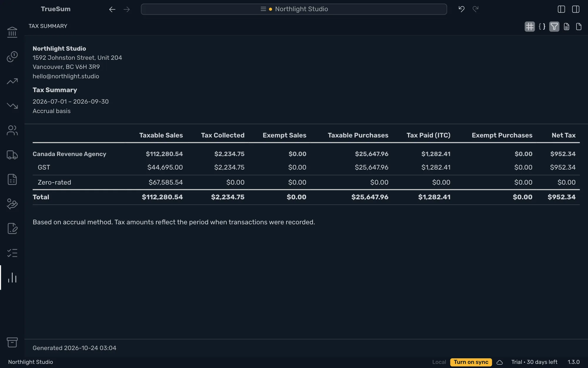Toggle the table grid view button
The image size is (588, 368).
click(x=529, y=26)
